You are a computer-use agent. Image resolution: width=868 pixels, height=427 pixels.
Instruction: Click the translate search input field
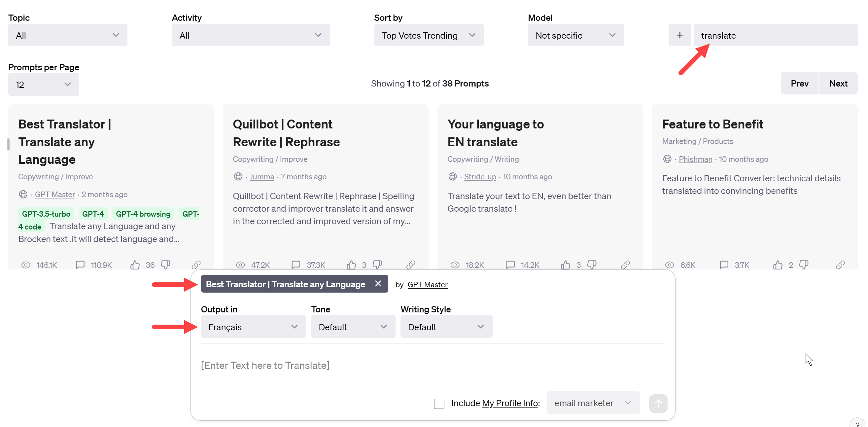tap(775, 35)
